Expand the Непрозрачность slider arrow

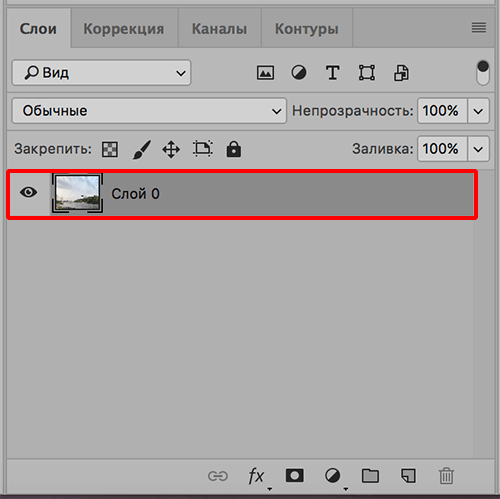coord(478,111)
